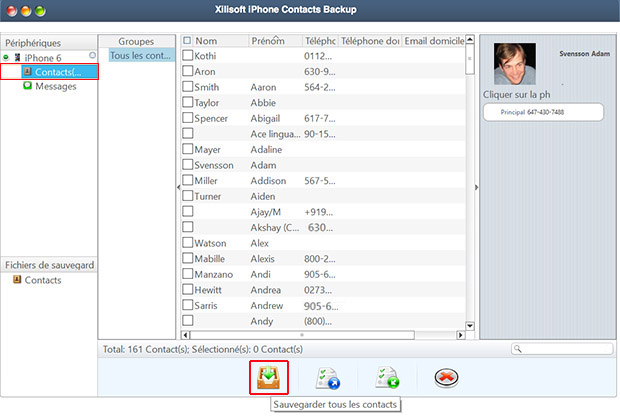Click the Téléphone domicile column header
This screenshot has height=416, width=620.
pyautogui.click(x=370, y=41)
